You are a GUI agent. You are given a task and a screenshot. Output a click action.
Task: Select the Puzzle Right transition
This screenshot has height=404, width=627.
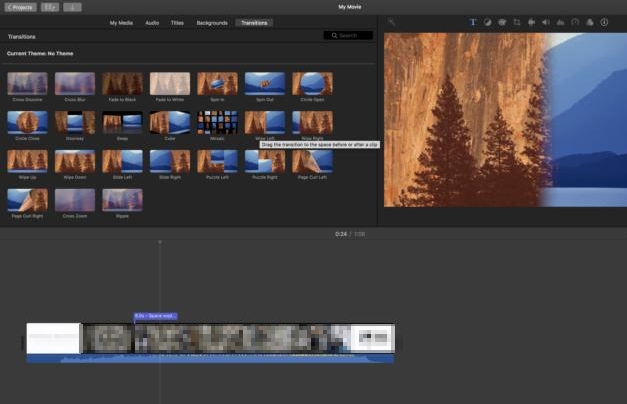coord(265,161)
